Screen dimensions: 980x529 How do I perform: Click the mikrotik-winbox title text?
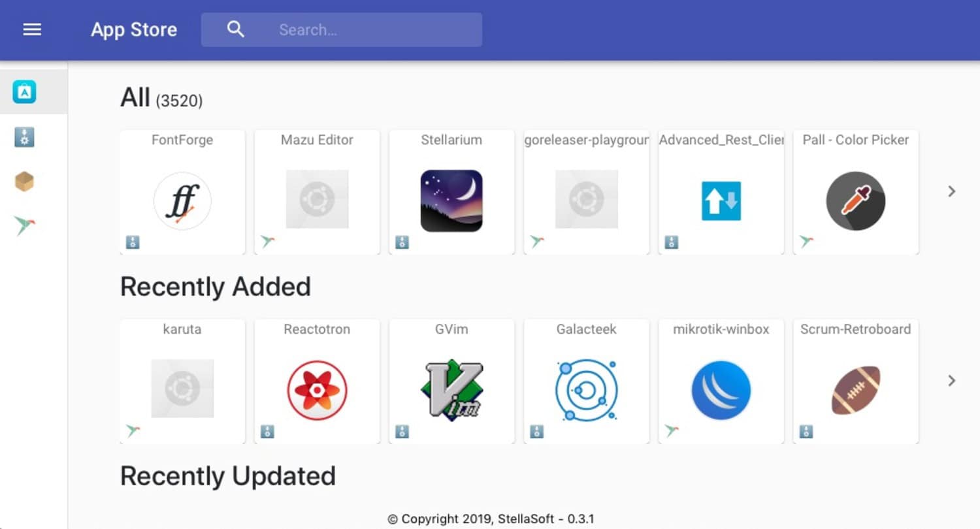click(721, 329)
